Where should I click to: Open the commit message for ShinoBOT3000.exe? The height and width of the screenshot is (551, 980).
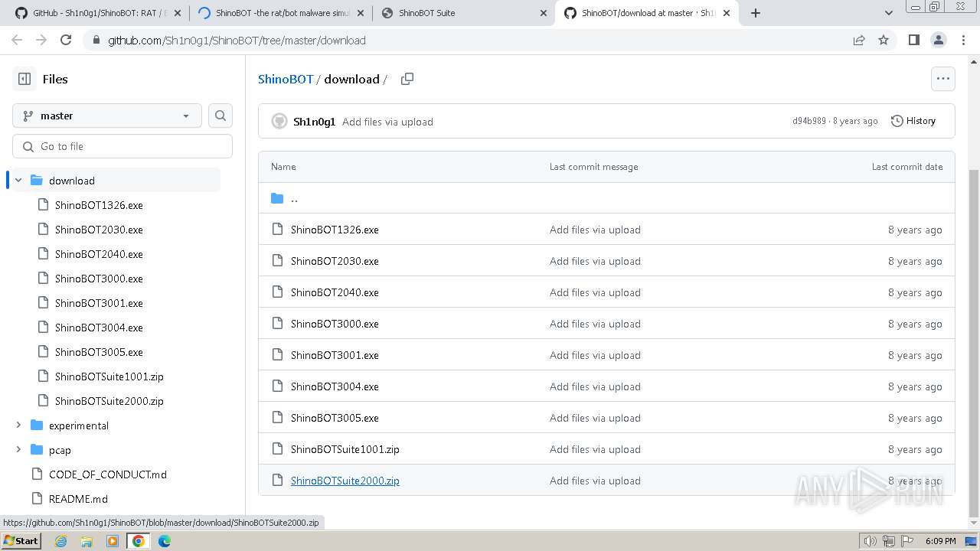point(595,324)
